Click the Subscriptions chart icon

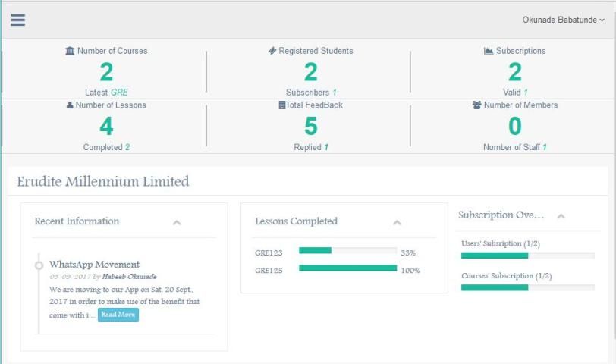[489, 51]
